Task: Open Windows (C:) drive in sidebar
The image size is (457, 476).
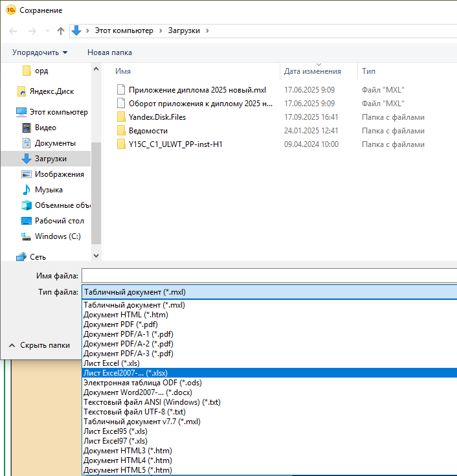Action: click(x=58, y=236)
